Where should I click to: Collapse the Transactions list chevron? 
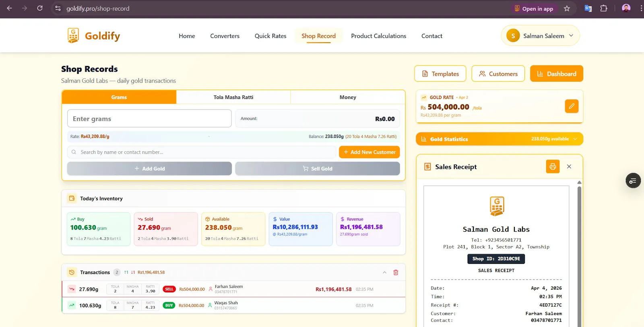pyautogui.click(x=384, y=272)
